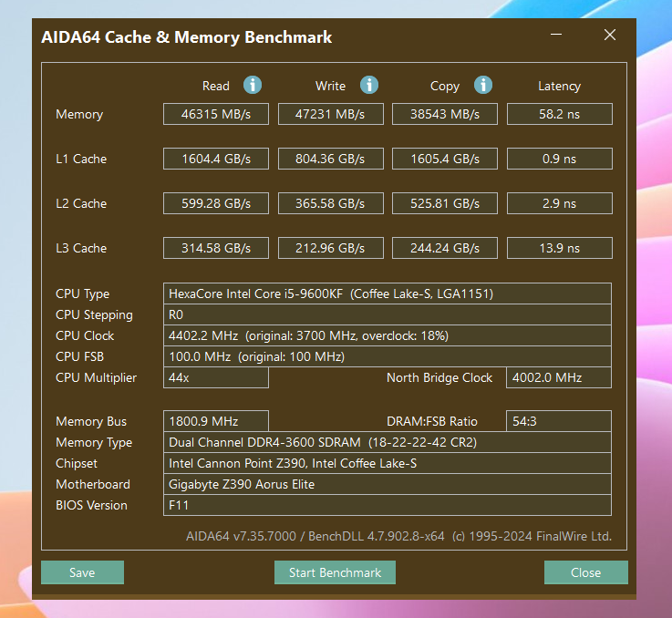Minimize the AIDA64 benchmark window
The image size is (672, 618).
(x=556, y=35)
